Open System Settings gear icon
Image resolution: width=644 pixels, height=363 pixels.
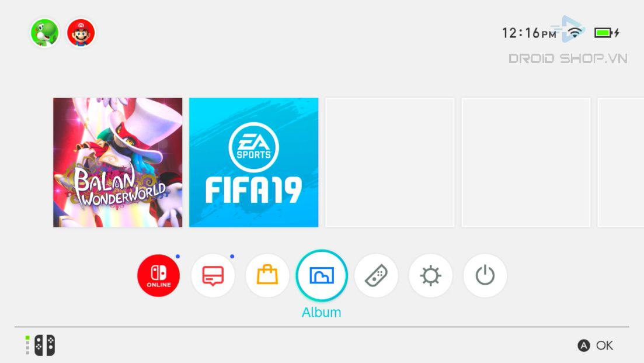pyautogui.click(x=430, y=275)
